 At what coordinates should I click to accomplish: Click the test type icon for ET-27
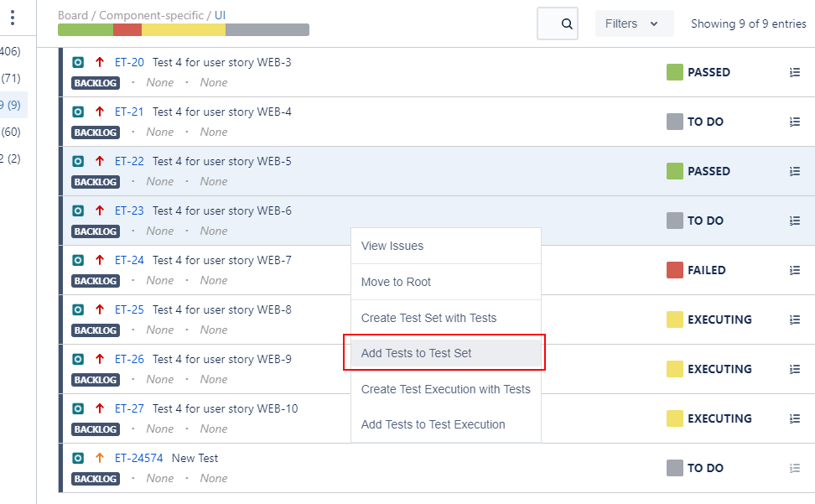click(x=78, y=408)
